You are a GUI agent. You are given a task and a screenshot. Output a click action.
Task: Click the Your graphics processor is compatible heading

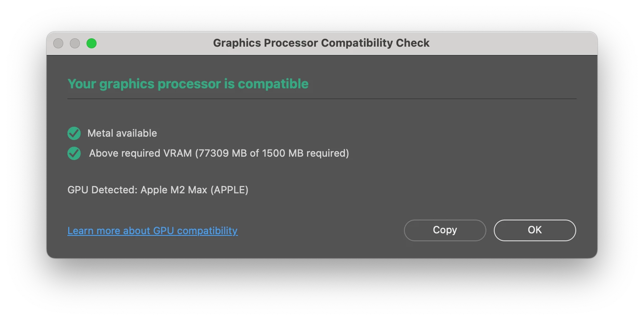[x=188, y=84]
